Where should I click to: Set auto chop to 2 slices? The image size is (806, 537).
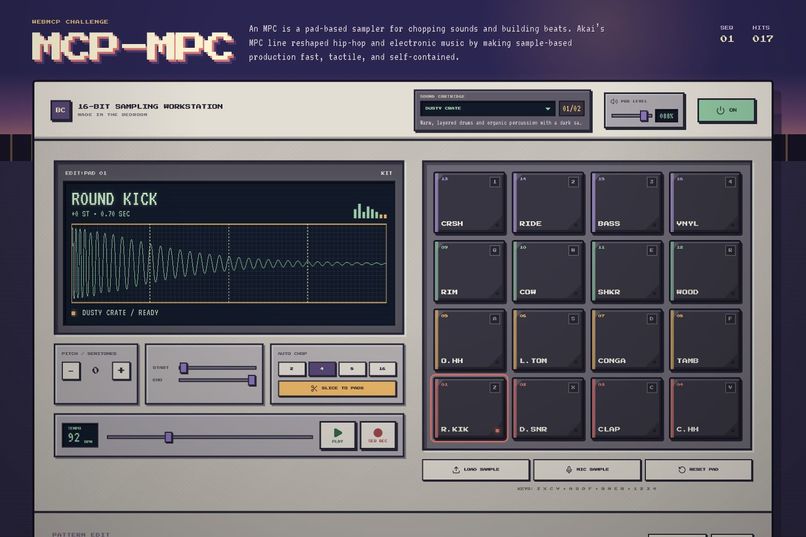pos(291,368)
